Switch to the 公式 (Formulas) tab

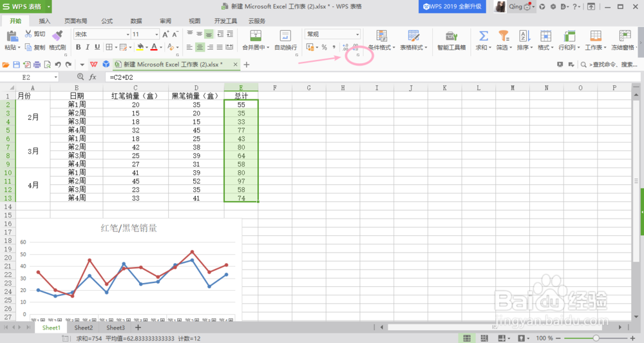[107, 21]
